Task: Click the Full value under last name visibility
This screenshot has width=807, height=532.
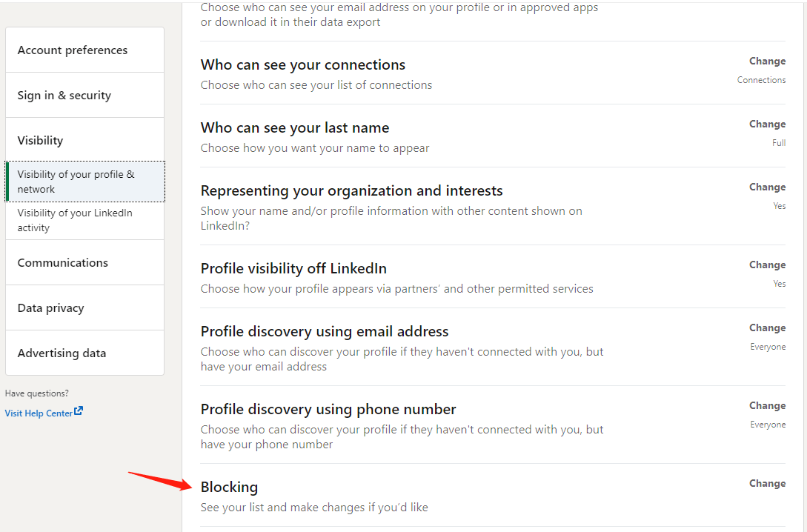Action: pyautogui.click(x=779, y=142)
